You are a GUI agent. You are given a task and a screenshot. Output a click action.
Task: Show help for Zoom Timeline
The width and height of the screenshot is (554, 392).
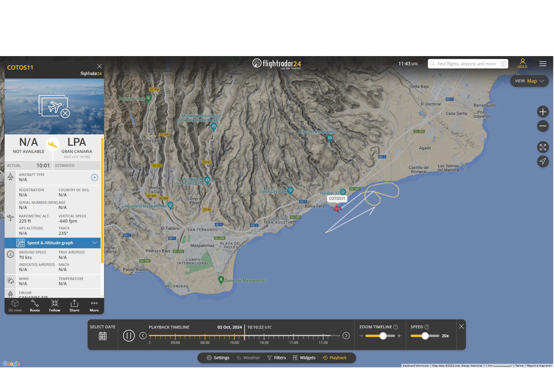tap(396, 327)
